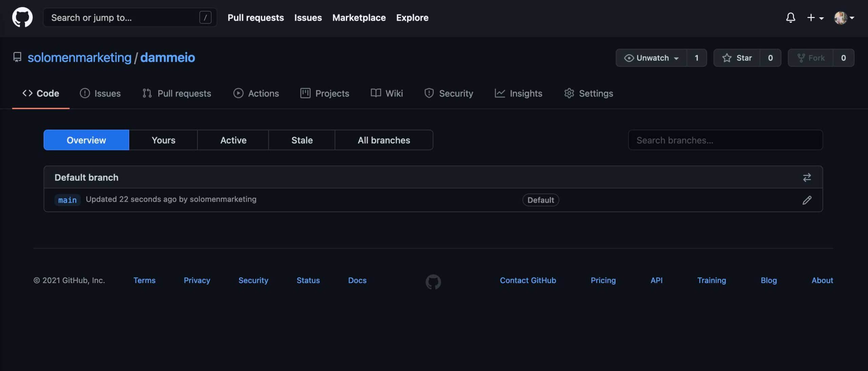Open the Training footer link
Screen dimensions: 868x371
coord(711,280)
